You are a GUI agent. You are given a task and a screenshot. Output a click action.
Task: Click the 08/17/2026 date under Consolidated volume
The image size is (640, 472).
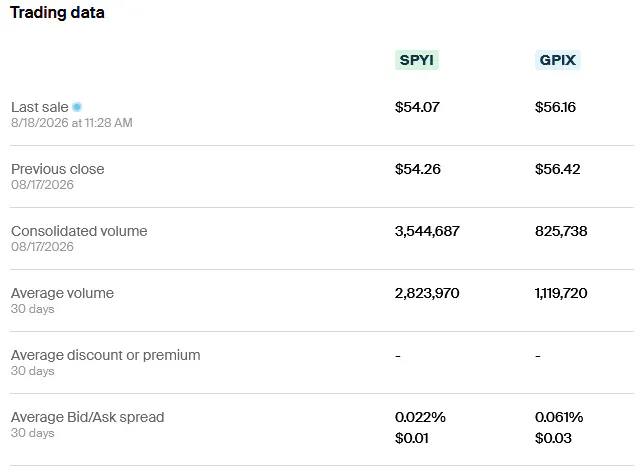click(x=42, y=247)
